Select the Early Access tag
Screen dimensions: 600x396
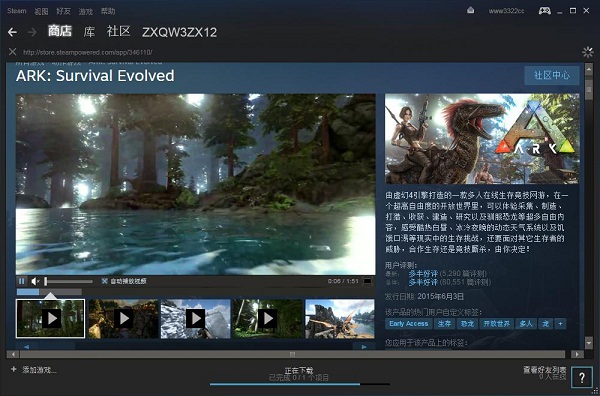(x=409, y=324)
